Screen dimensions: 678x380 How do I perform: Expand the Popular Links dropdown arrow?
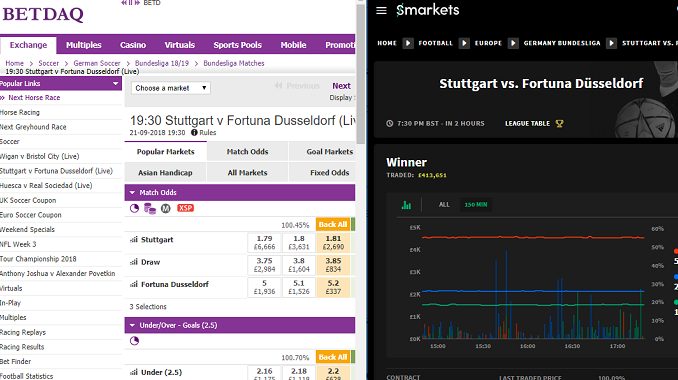point(115,83)
